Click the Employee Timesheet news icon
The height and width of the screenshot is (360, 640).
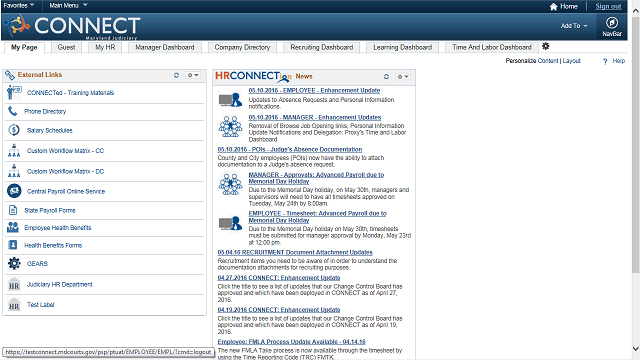(230, 223)
